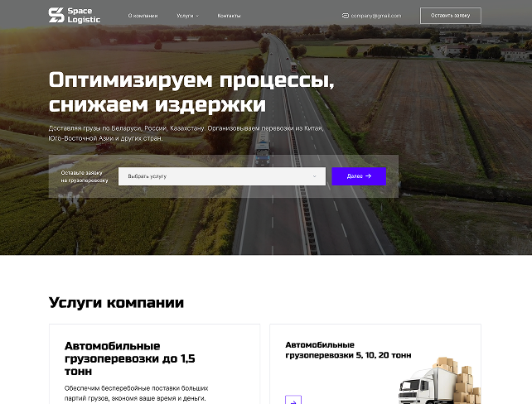Expand the Услуги menu
The image size is (532, 404).
point(187,16)
